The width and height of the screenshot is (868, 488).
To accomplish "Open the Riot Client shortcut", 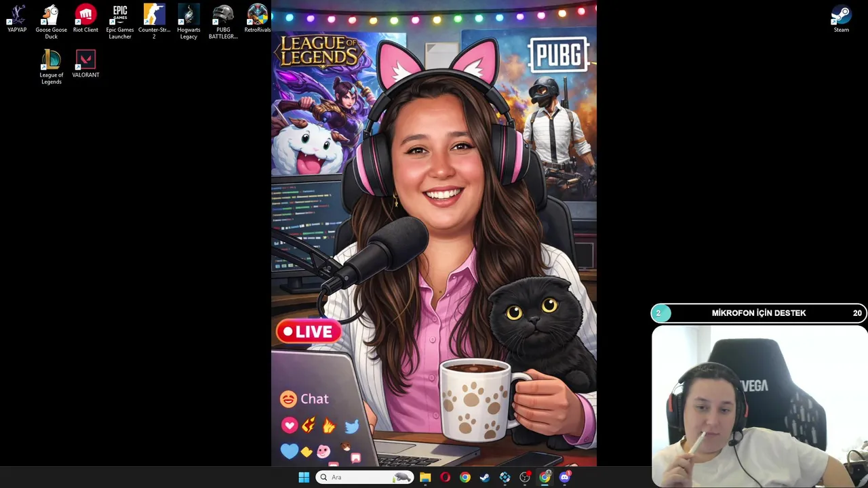I will 85,19.
